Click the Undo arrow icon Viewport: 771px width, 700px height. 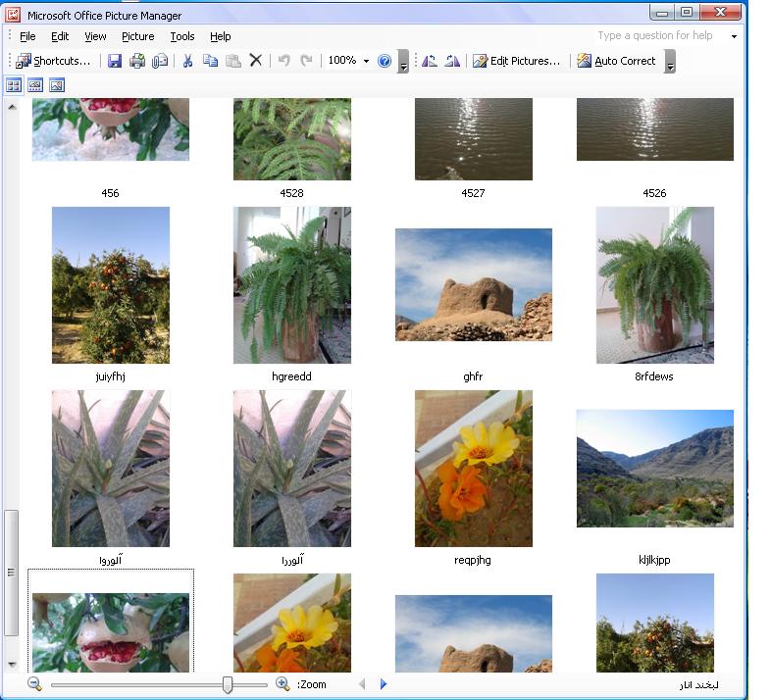coord(283,61)
